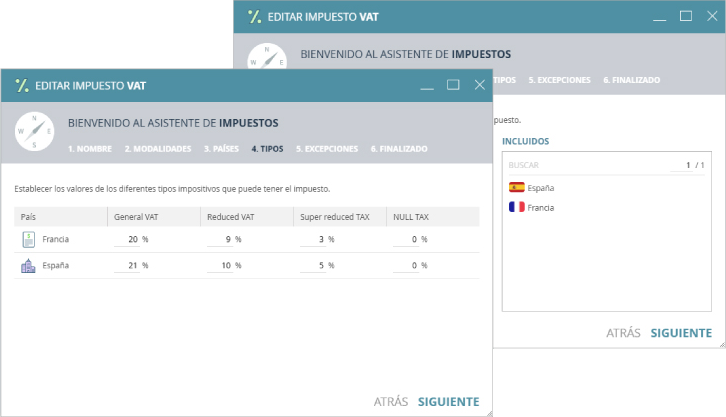Click the Spain flag icon in Incluidos list
This screenshot has height=417, width=726.
(516, 187)
